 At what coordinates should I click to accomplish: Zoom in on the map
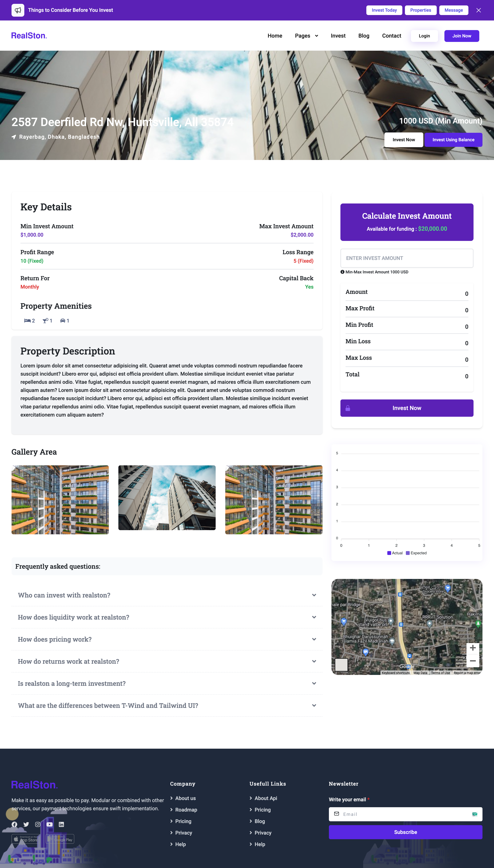[x=472, y=648]
